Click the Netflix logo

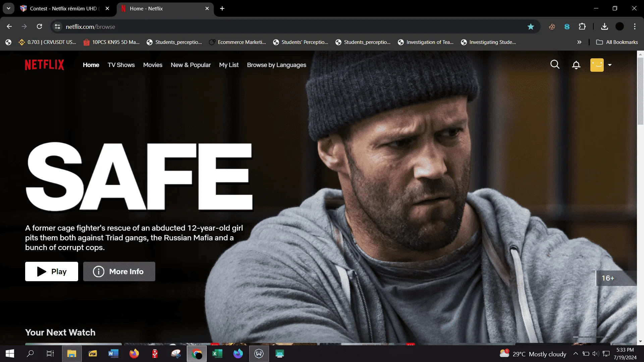(x=44, y=65)
